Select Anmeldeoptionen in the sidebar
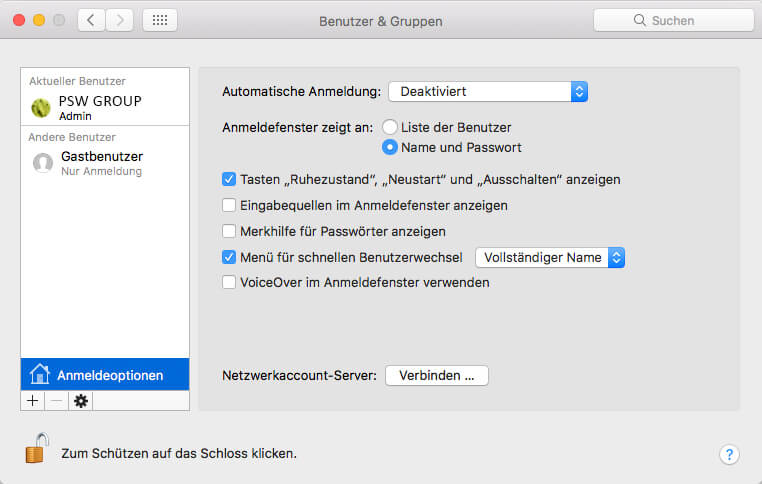This screenshot has height=484, width=762. pos(105,375)
